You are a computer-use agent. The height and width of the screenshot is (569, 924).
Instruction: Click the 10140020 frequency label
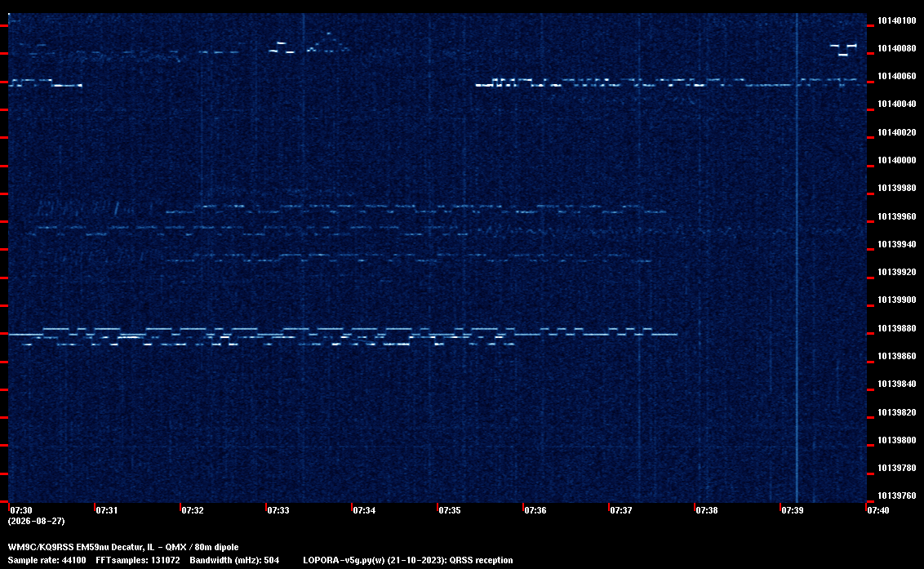point(896,132)
